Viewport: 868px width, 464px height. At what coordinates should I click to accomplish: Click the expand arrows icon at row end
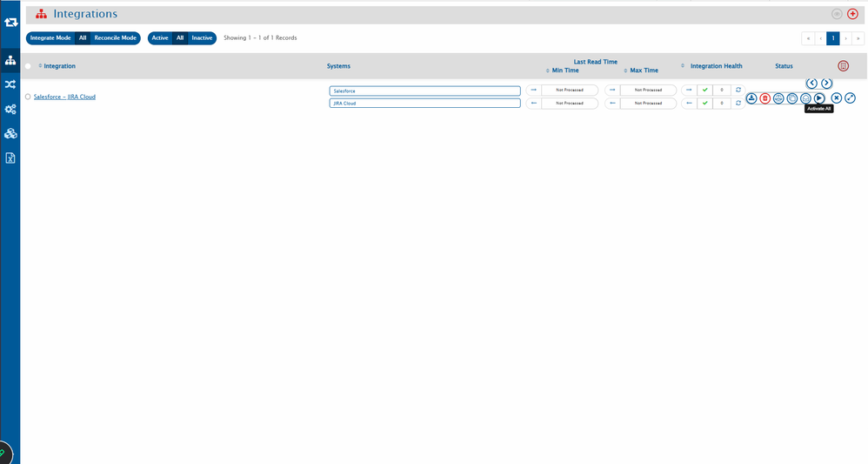tap(851, 98)
